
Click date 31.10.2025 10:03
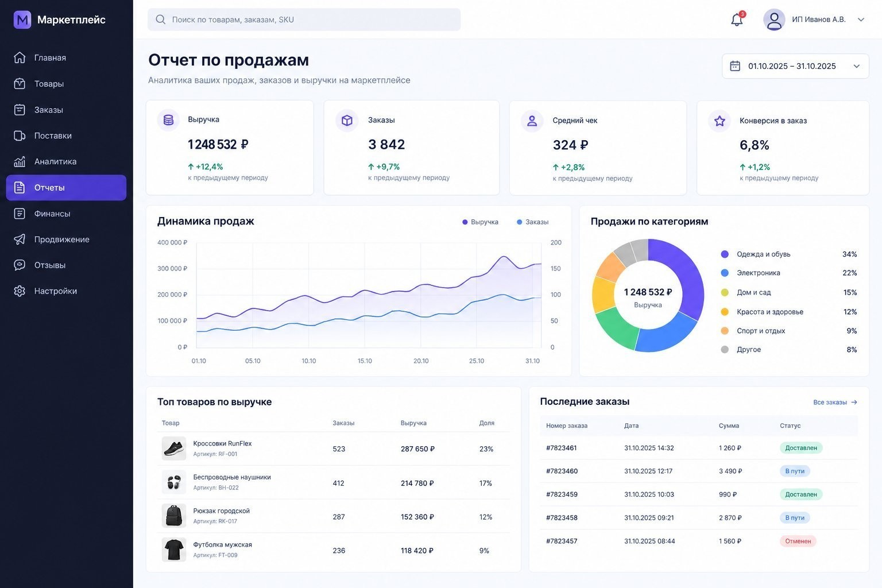pos(649,494)
